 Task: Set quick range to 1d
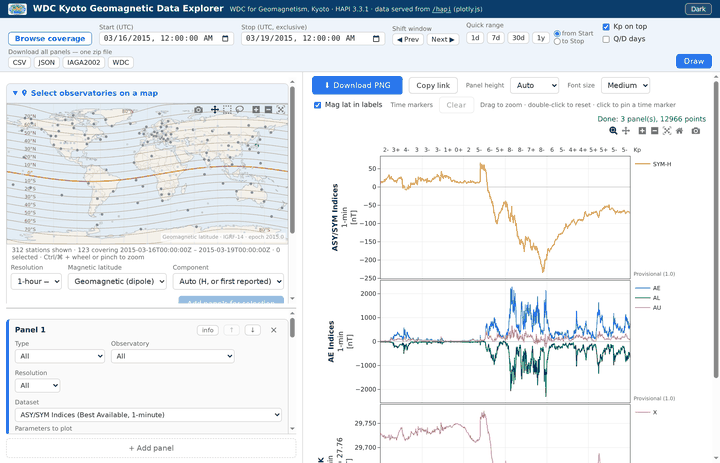475,38
